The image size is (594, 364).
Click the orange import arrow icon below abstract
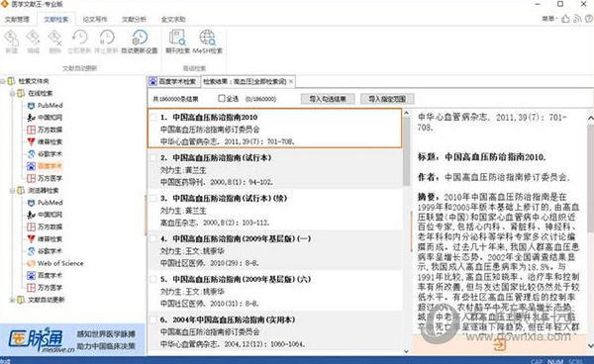(x=500, y=344)
